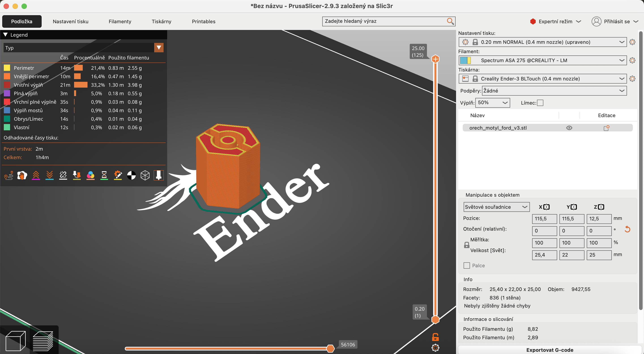Open the Výplň 50% infill dropdown
The image size is (644, 354).
(x=493, y=103)
